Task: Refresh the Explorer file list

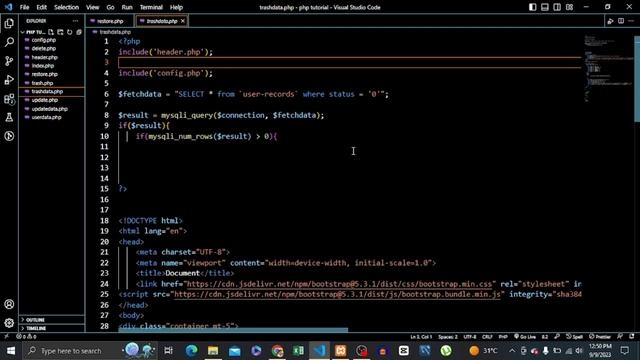Action: (70, 32)
